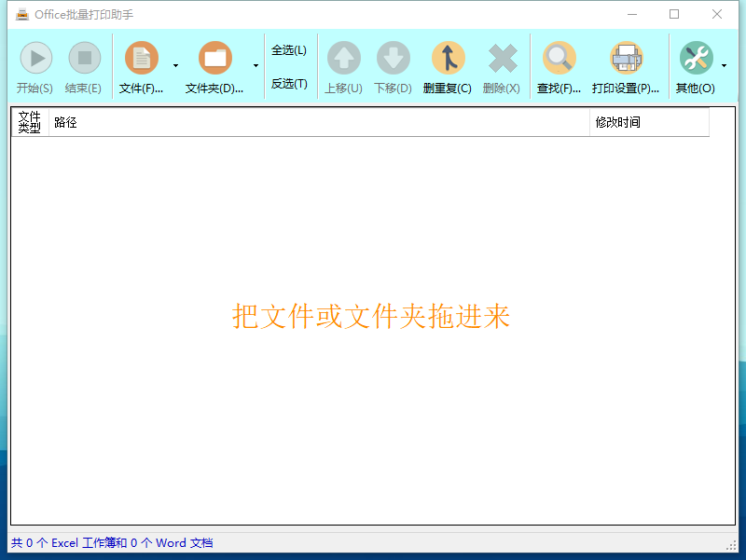Open Find with the 查找(F) magnifier icon
Image resolution: width=746 pixels, height=560 pixels.
click(x=559, y=58)
